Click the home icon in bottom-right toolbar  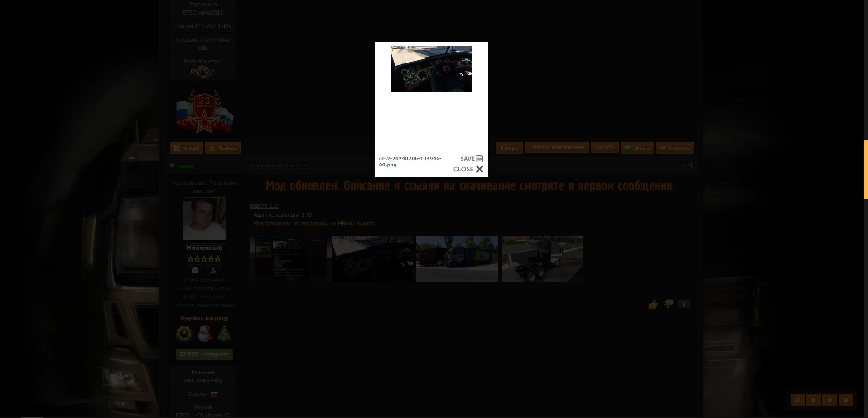[x=846, y=400]
